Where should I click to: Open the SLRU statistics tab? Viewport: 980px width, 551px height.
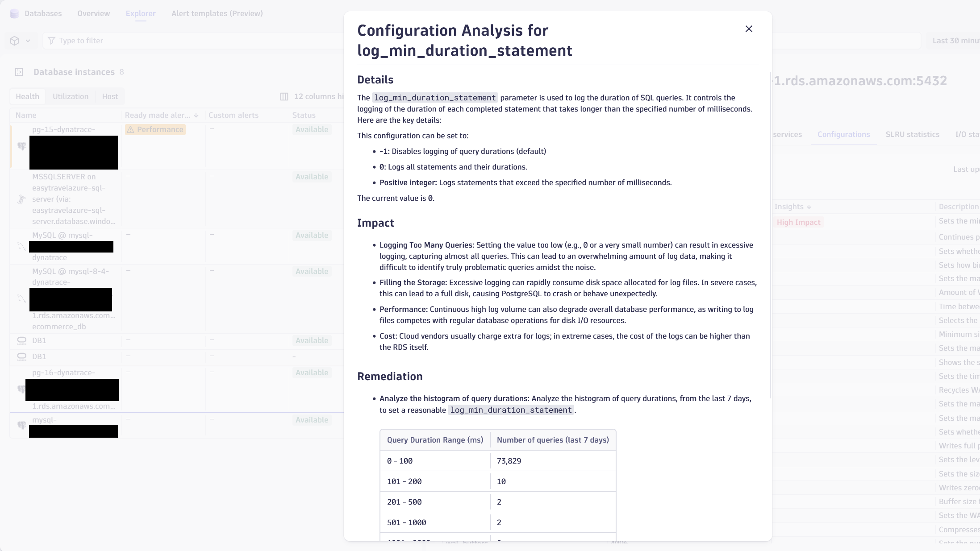point(913,134)
